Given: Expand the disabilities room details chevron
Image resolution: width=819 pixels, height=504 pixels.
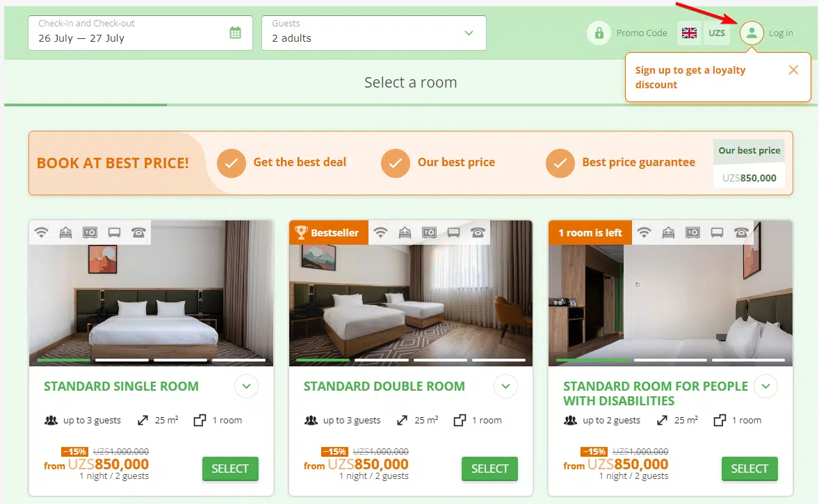Looking at the screenshot, I should [x=765, y=387].
